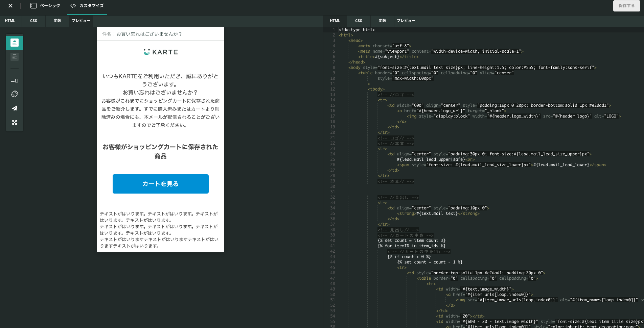Image resolution: width=644 pixels, height=328 pixels.
Task: Click the <!-- //見出し --> comment line
Action: (398, 197)
